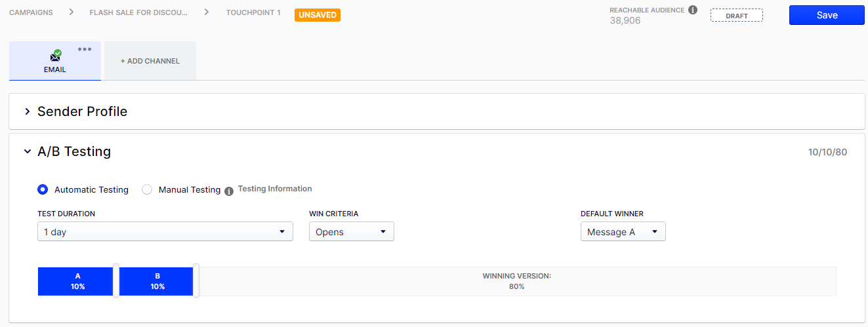868x327 pixels.
Task: Click the Testing Information info icon
Action: (x=229, y=191)
